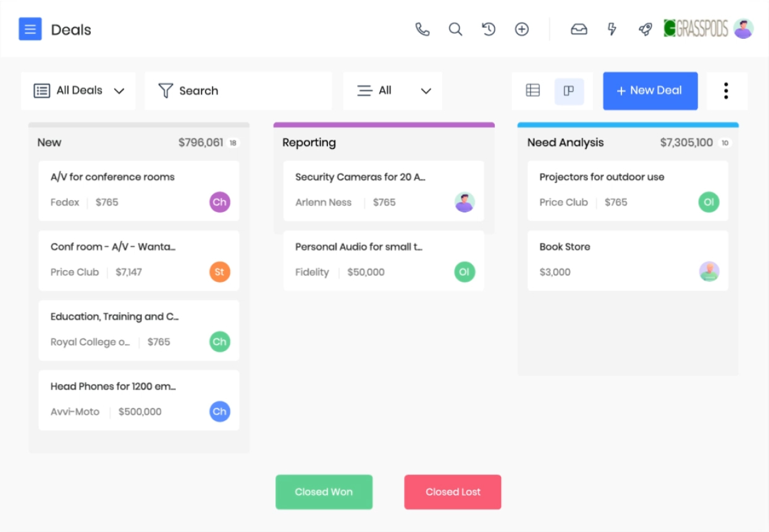Click the Deals page title
This screenshot has width=769, height=532.
pos(71,30)
